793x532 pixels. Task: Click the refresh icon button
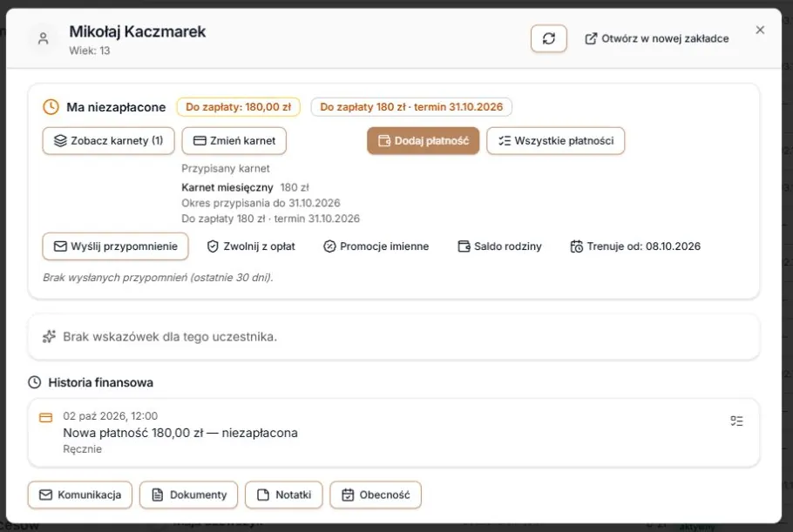click(x=549, y=38)
